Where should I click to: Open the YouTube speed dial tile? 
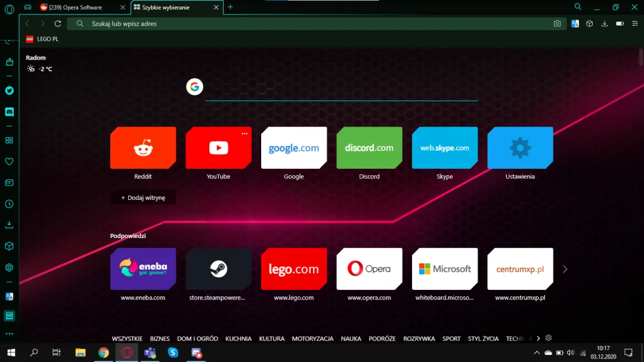pyautogui.click(x=218, y=147)
